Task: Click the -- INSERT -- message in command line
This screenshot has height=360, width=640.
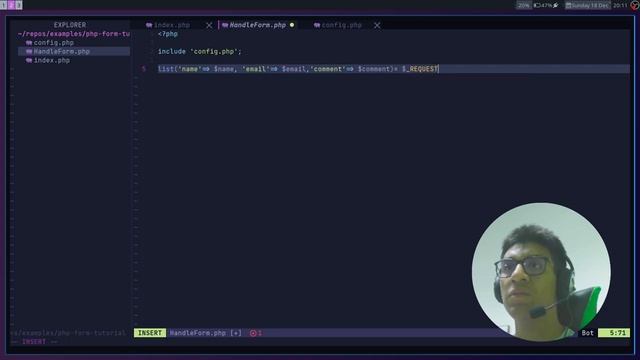Action: 34,342
